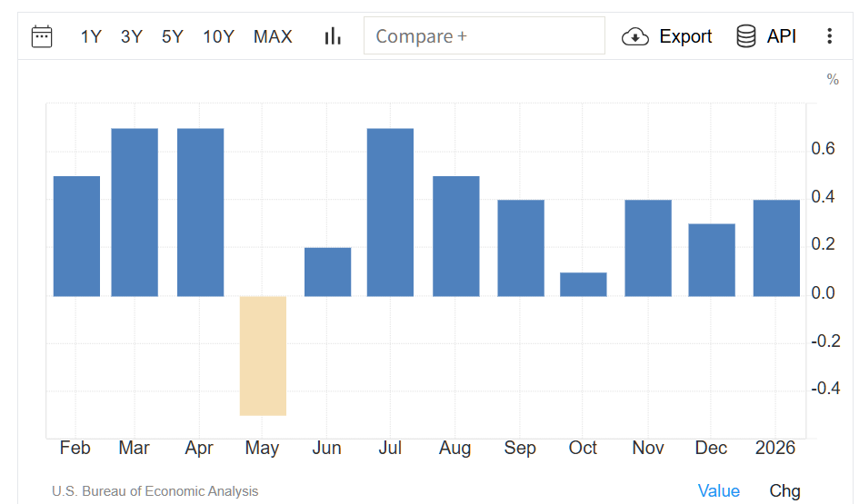
Task: Select the 3Y time range
Action: point(132,36)
